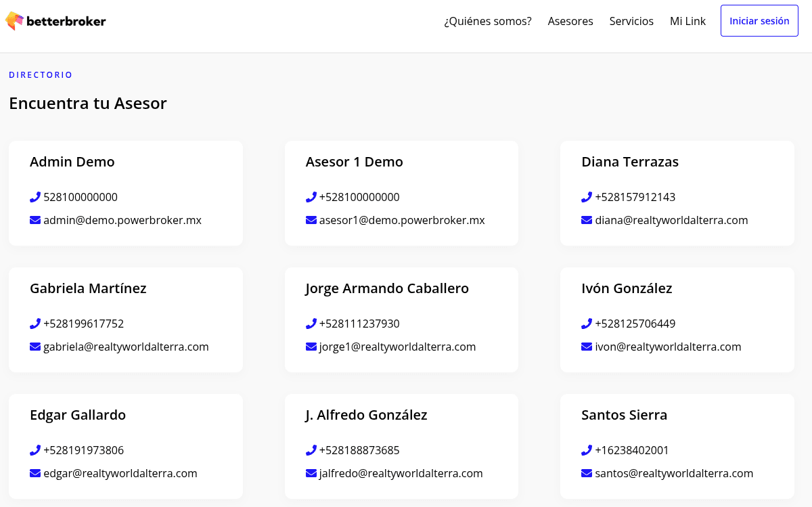Click J. Alfredo González's phone icon
Screen dimensions: 812x507
311,450
